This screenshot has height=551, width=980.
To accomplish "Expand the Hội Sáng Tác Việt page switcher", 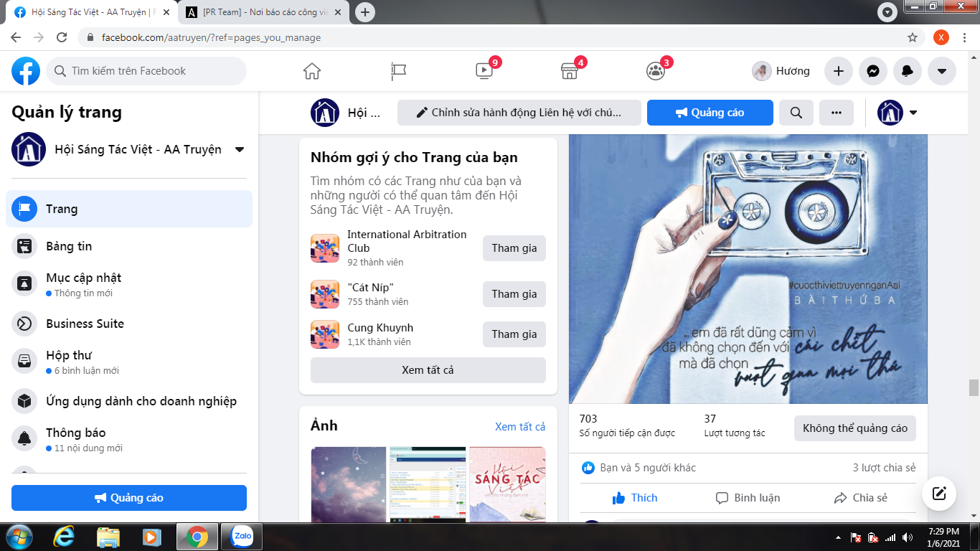I will coord(240,150).
